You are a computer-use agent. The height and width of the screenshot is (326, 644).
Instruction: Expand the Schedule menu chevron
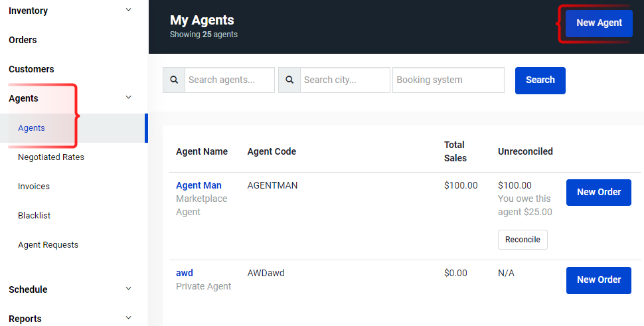pyautogui.click(x=129, y=289)
